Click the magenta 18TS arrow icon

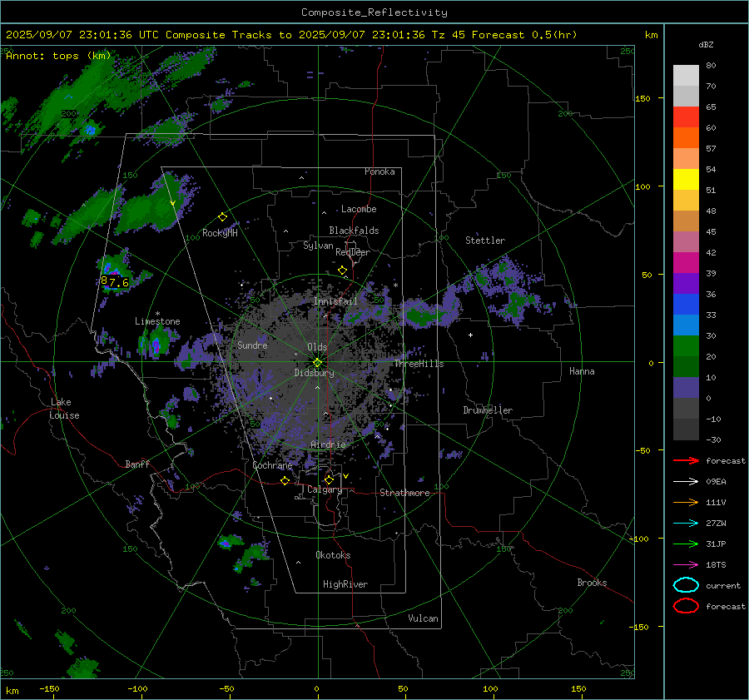(686, 565)
